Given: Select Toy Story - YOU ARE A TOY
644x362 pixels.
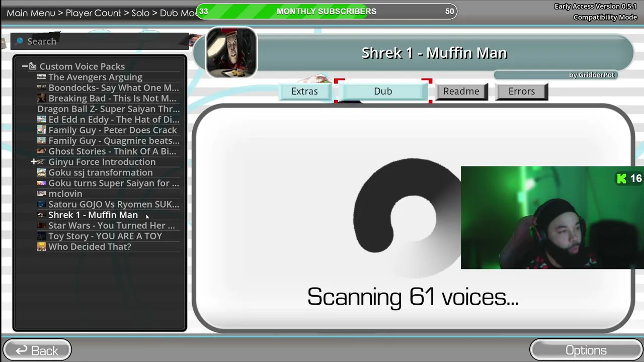Looking at the screenshot, I should pyautogui.click(x=105, y=236).
